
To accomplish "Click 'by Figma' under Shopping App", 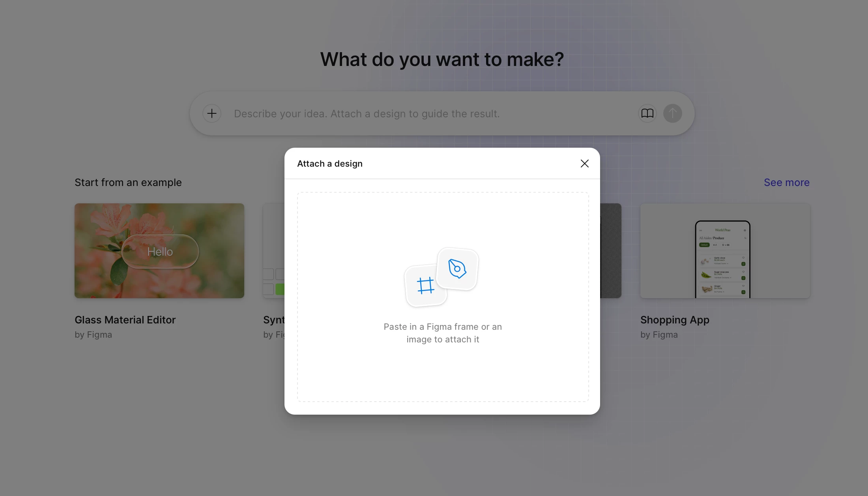I will 659,335.
